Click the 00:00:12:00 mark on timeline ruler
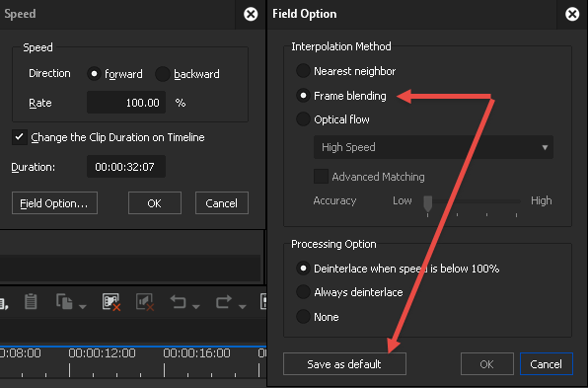Viewport: 588px width, 388px height. 102,353
